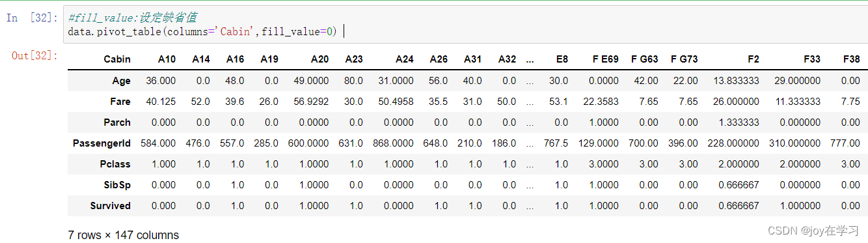Click the A31 column header
This screenshot has height=243, width=868.
tap(473, 59)
